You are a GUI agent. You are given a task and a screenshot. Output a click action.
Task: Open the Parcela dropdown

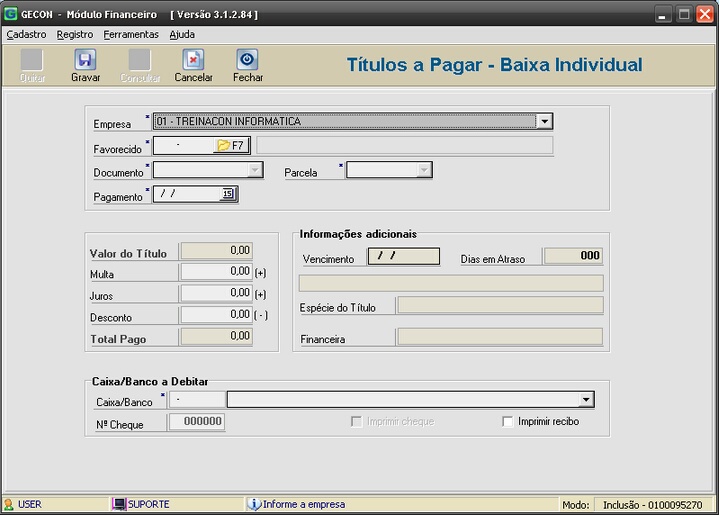[x=424, y=171]
